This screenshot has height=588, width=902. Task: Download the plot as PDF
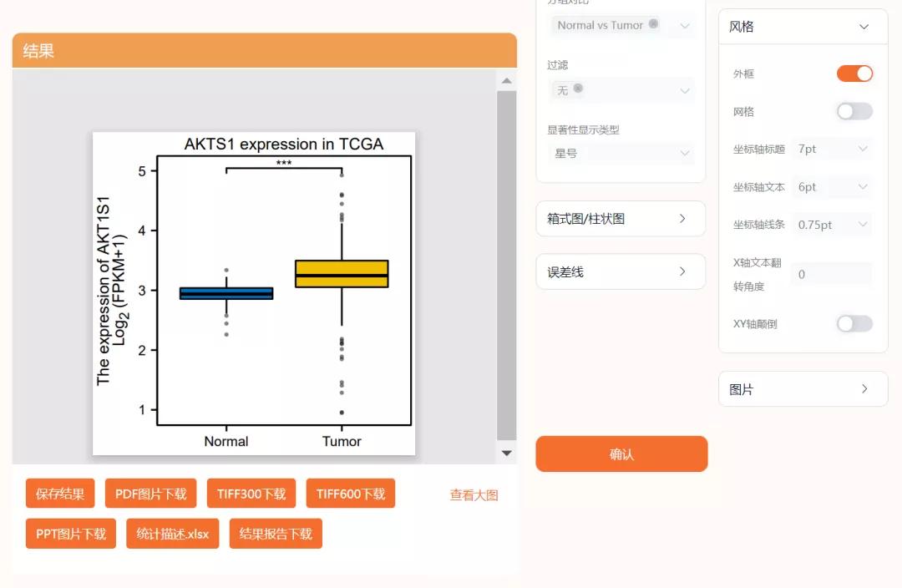tap(150, 493)
